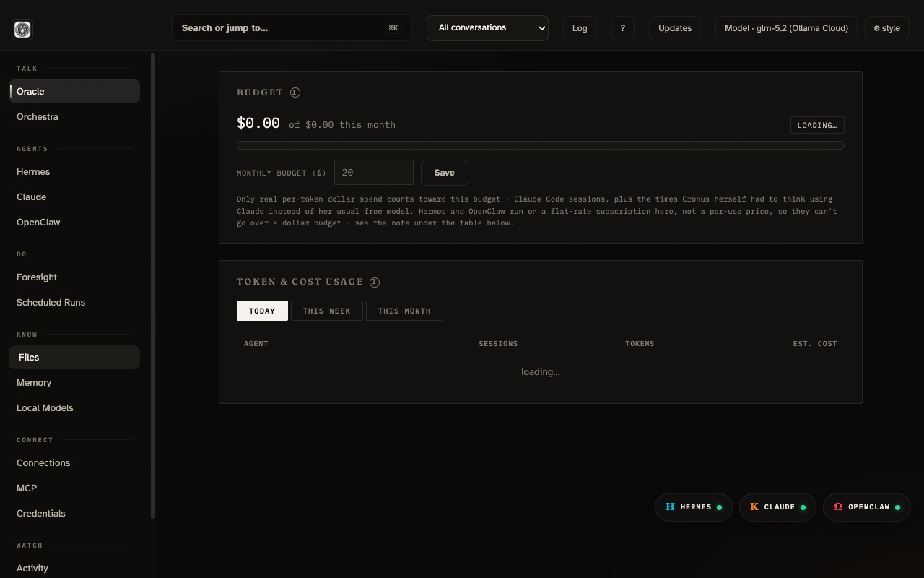Focus the Search or jump to field
924x578 pixels.
coord(292,28)
